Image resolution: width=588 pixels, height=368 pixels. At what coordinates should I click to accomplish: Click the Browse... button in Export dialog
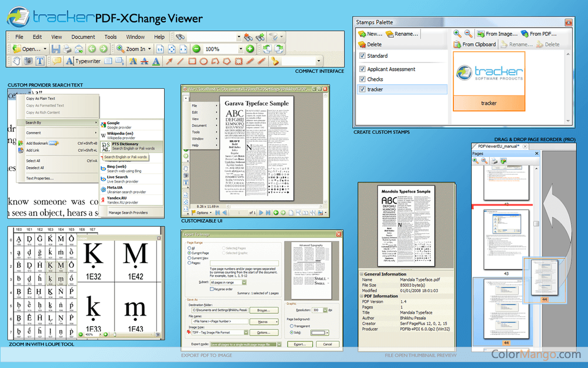(263, 310)
